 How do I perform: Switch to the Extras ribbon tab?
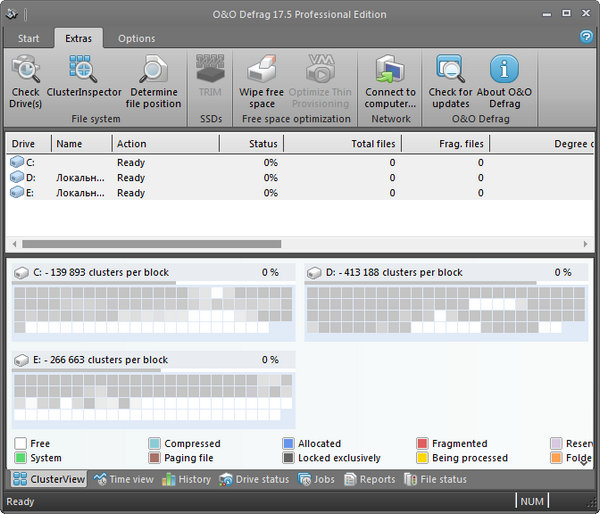pyautogui.click(x=78, y=39)
